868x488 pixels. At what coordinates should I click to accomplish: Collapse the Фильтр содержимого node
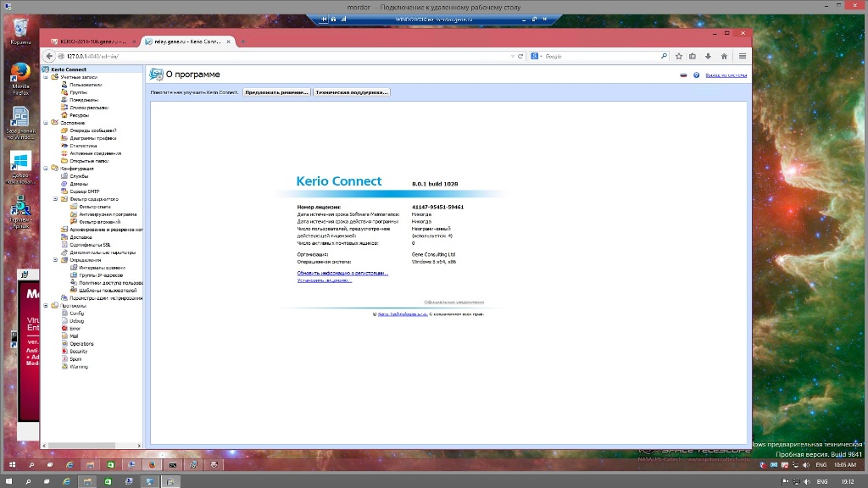pyautogui.click(x=55, y=199)
